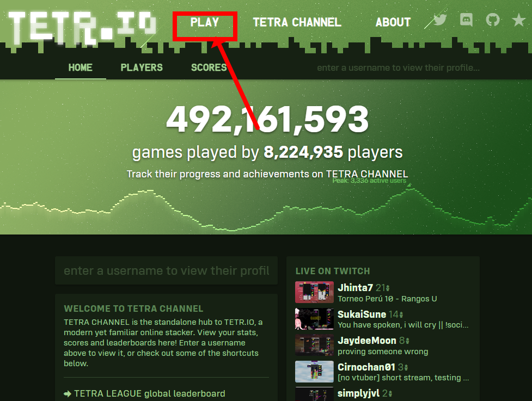
Task: Open SukaiSune's Twitch stream thumbnail
Action: pos(314,319)
